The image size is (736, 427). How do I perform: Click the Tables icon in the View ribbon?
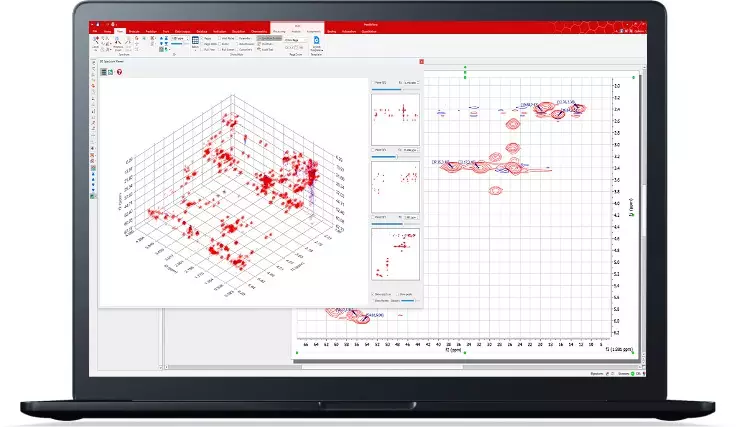click(195, 40)
